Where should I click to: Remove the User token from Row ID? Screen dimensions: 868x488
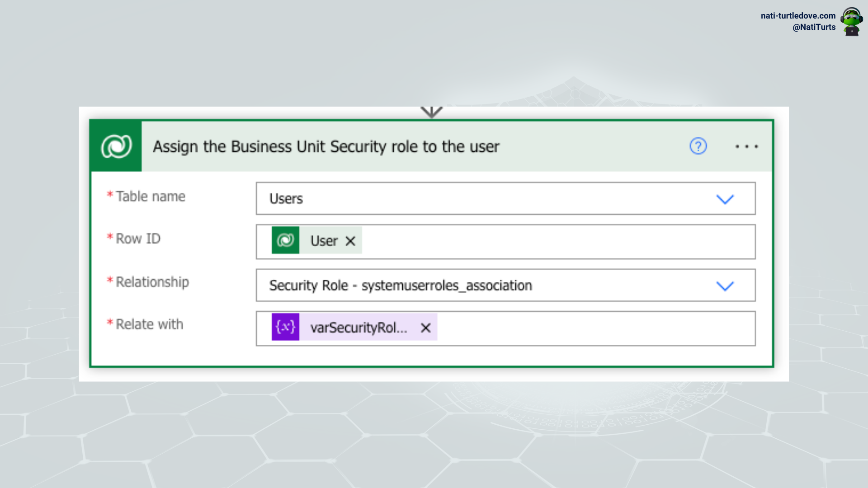point(350,241)
